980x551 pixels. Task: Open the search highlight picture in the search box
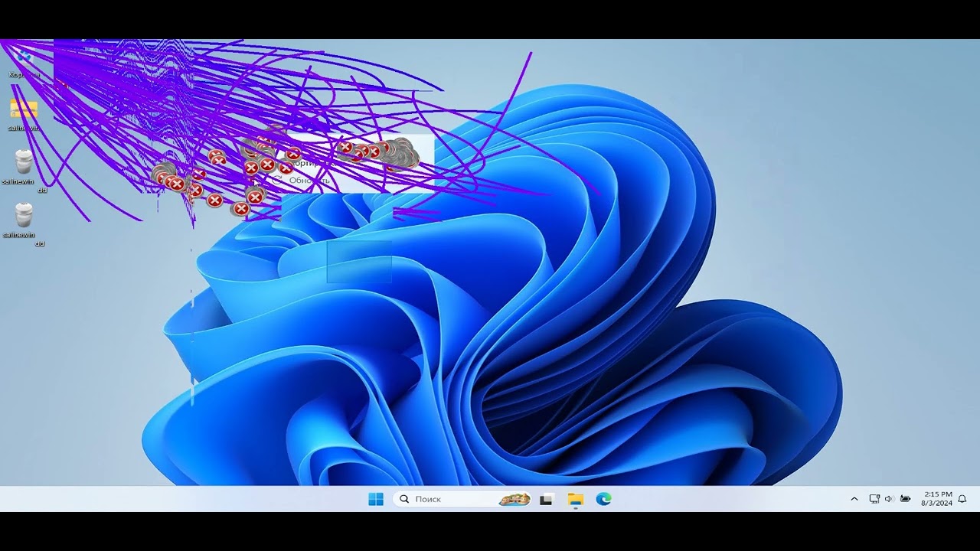[x=515, y=499]
